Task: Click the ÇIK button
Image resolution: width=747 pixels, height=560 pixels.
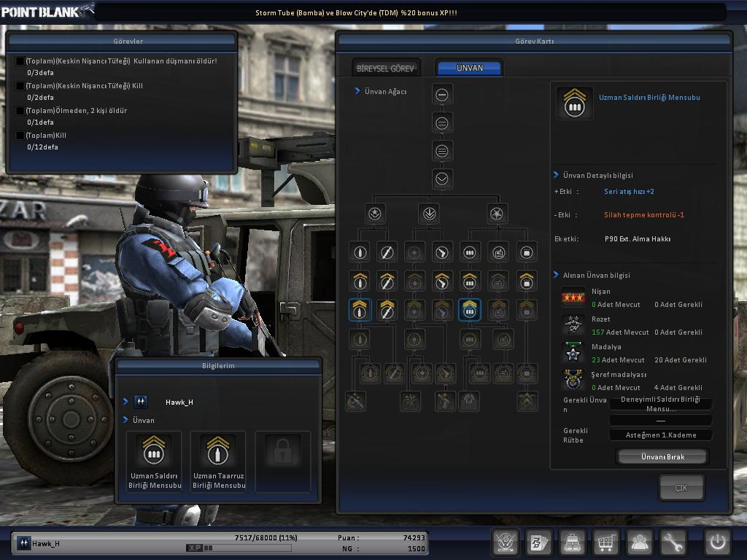Action: coord(681,488)
